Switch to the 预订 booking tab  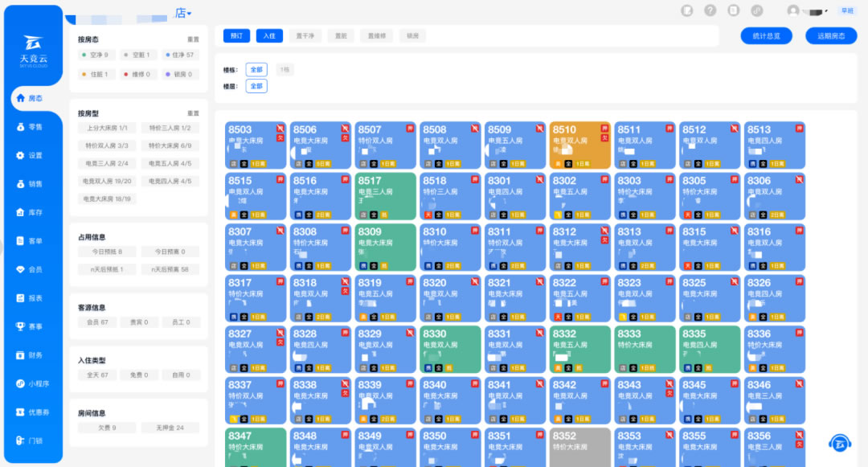(236, 36)
